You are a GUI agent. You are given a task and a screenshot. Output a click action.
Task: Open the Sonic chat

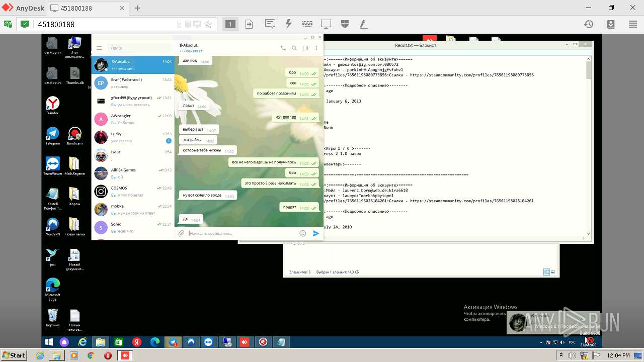pos(133,228)
